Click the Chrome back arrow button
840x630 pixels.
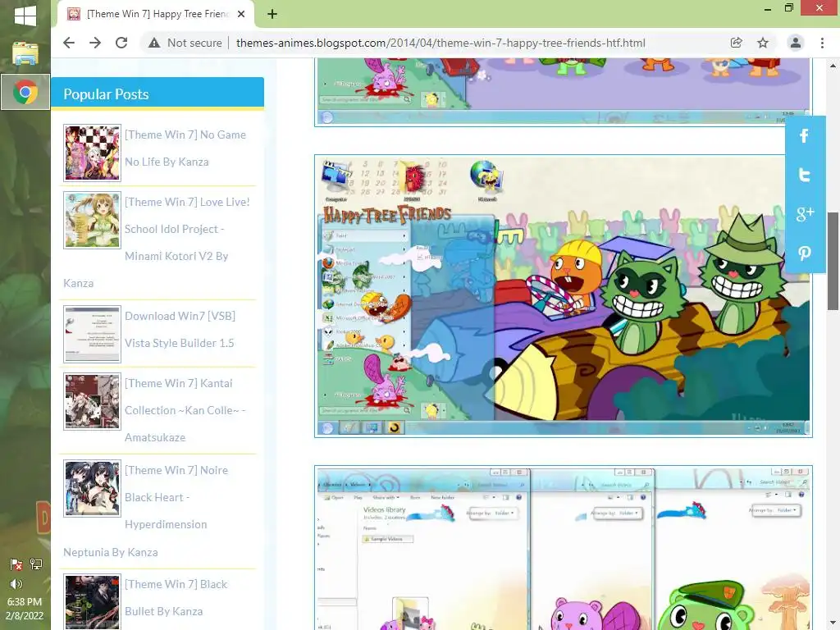click(69, 43)
